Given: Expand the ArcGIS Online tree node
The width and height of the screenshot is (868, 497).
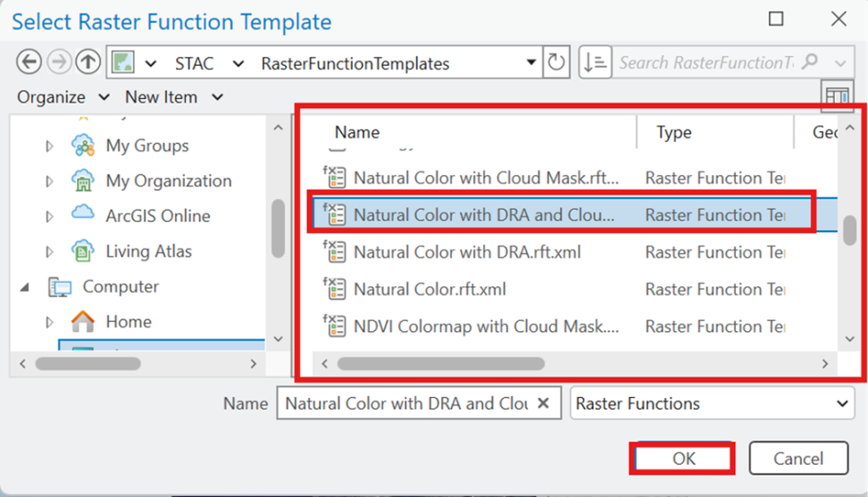Looking at the screenshot, I should (49, 216).
